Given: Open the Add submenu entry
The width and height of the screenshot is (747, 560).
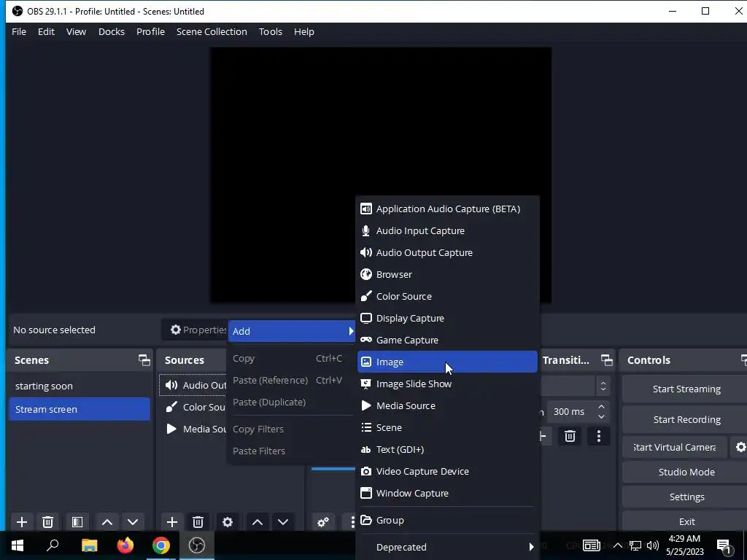Looking at the screenshot, I should point(292,331).
